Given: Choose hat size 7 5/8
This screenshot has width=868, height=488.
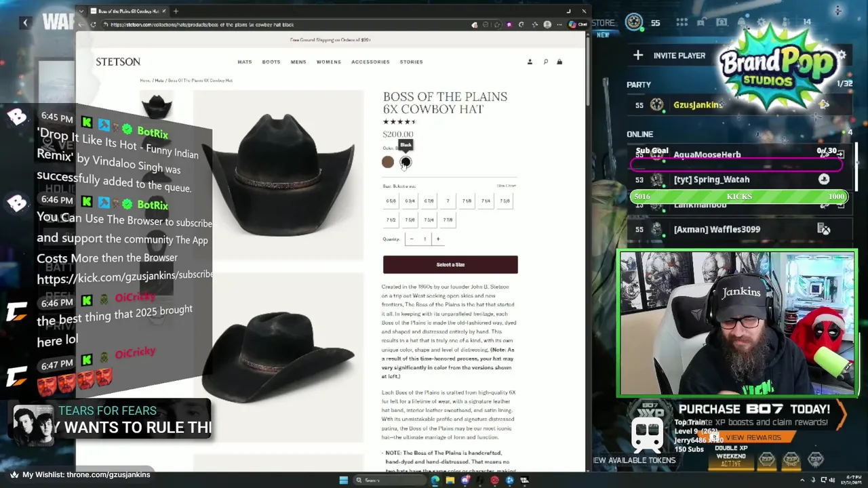Looking at the screenshot, I should pyautogui.click(x=410, y=220).
